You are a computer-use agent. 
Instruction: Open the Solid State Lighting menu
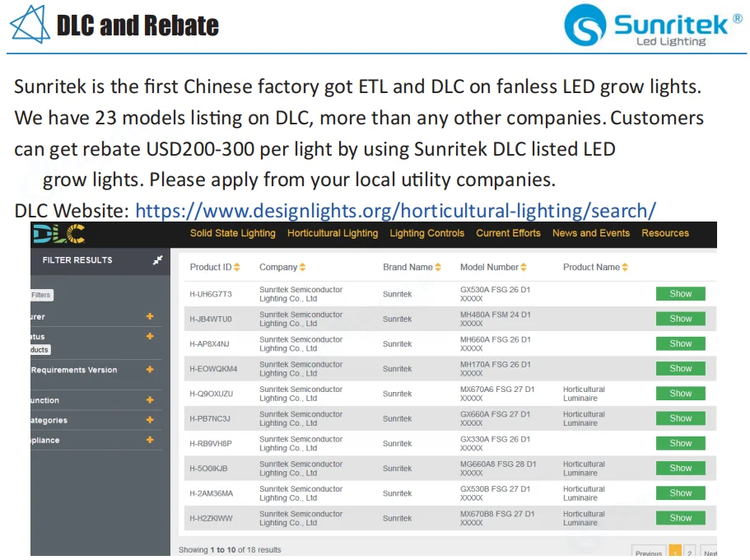(x=232, y=233)
